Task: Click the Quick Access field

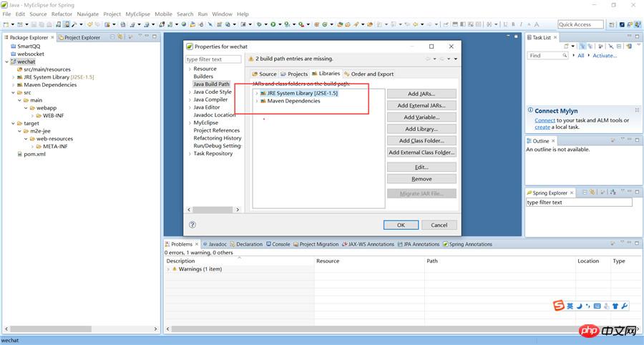Action: click(x=580, y=24)
